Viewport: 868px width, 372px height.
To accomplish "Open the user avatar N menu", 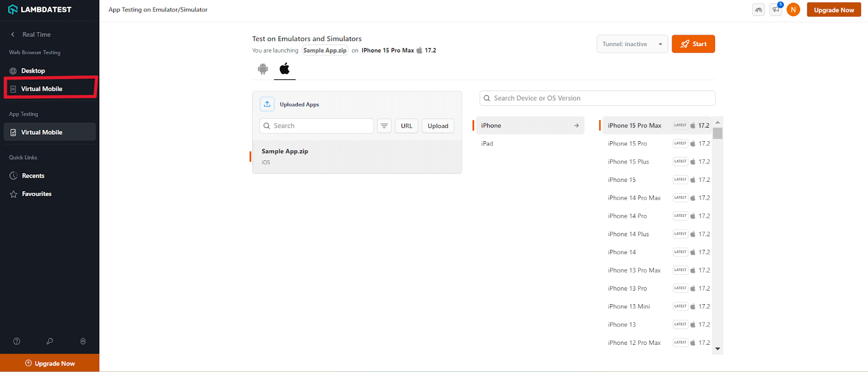I will [793, 9].
